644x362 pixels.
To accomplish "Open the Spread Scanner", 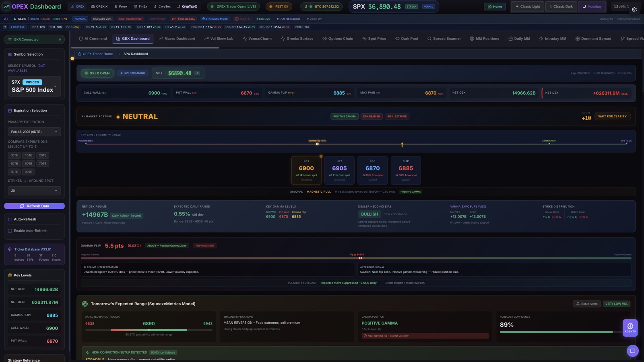I will 444,39.
